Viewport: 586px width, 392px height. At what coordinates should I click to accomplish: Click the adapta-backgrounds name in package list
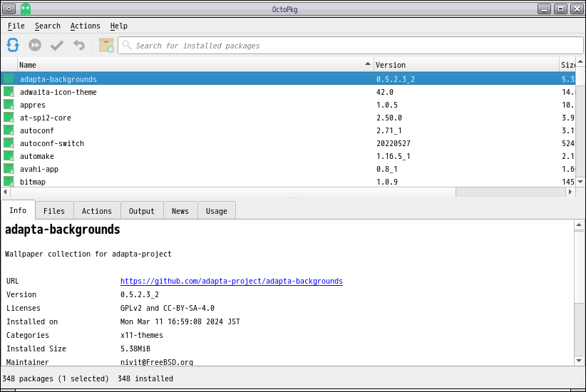click(58, 79)
